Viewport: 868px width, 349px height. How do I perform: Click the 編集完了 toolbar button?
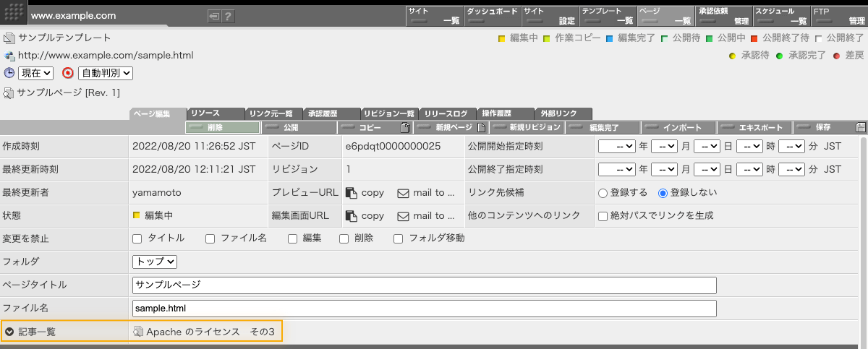pos(603,127)
